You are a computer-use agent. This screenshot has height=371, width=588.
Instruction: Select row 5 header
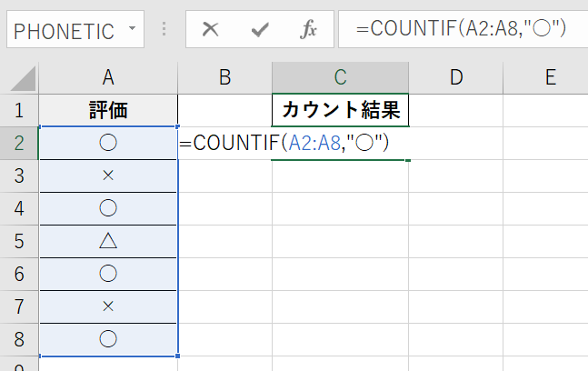coord(19,241)
